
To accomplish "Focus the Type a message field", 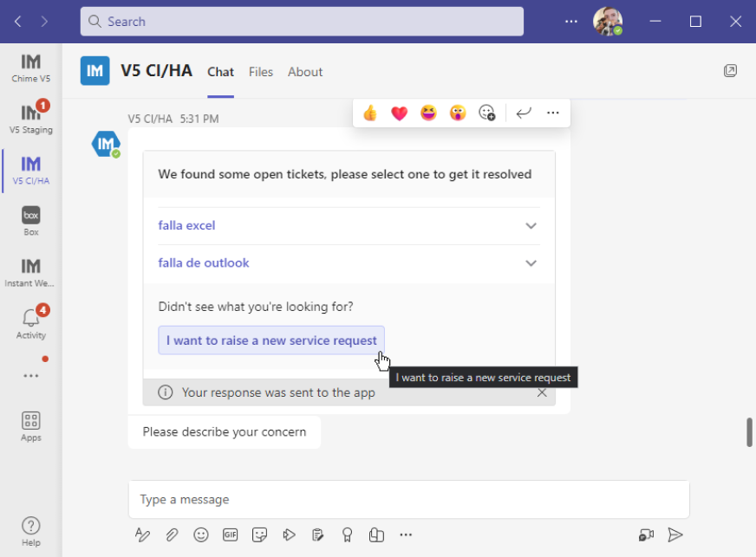I will click(x=409, y=499).
